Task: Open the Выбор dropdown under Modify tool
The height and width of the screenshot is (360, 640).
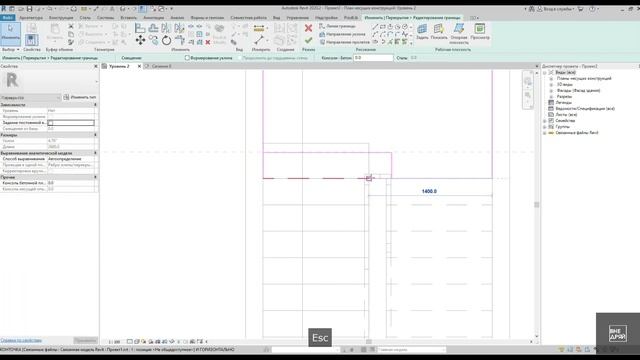Action: tap(11, 49)
